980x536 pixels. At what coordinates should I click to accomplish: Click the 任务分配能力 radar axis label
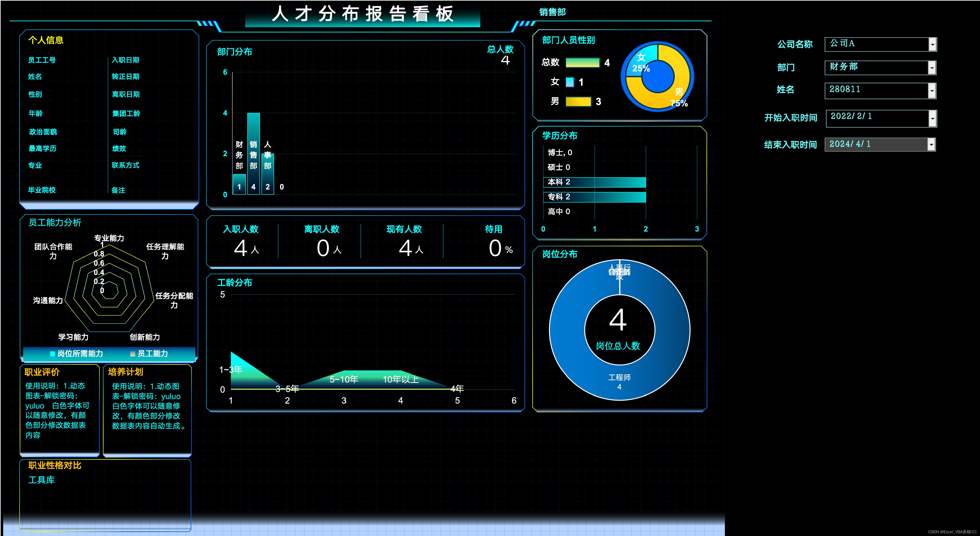click(x=174, y=300)
